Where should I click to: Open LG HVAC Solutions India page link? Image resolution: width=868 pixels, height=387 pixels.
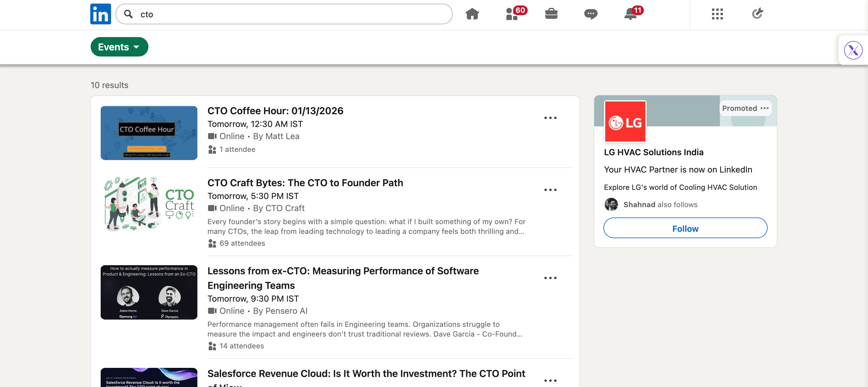point(653,152)
